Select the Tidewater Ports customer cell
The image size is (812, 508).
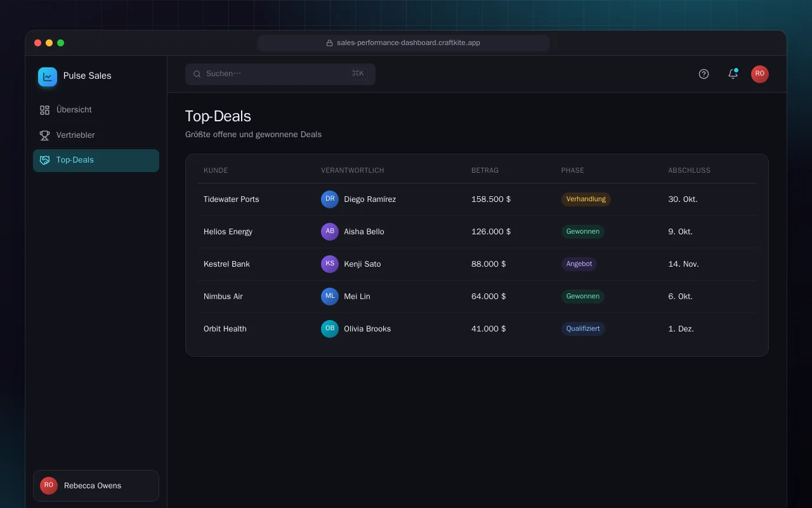coord(232,199)
